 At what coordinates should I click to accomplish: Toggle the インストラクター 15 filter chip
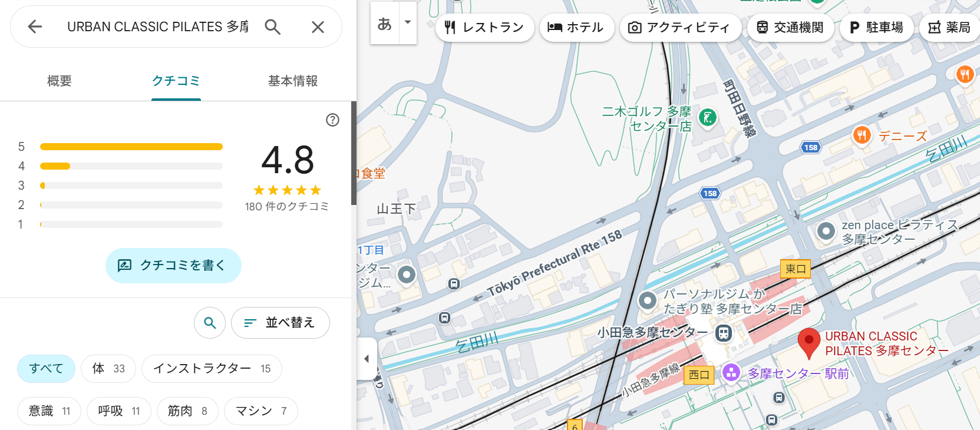212,369
